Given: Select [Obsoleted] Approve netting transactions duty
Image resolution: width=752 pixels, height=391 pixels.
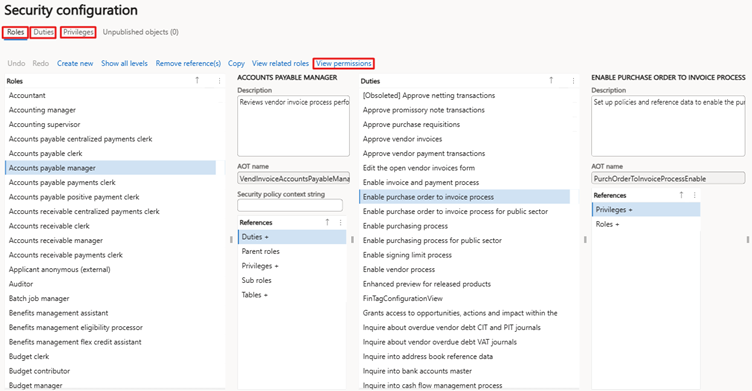Looking at the screenshot, I should pyautogui.click(x=464, y=95).
